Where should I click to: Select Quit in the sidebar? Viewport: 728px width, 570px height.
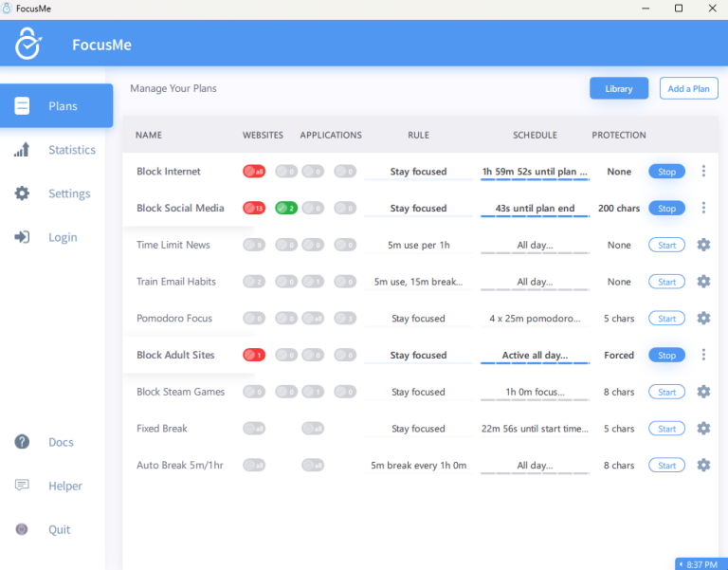(60, 529)
